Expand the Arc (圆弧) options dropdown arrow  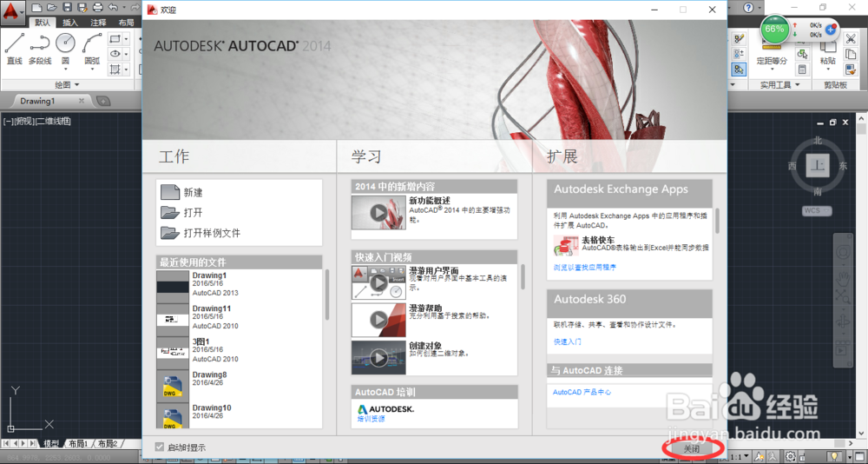click(92, 70)
